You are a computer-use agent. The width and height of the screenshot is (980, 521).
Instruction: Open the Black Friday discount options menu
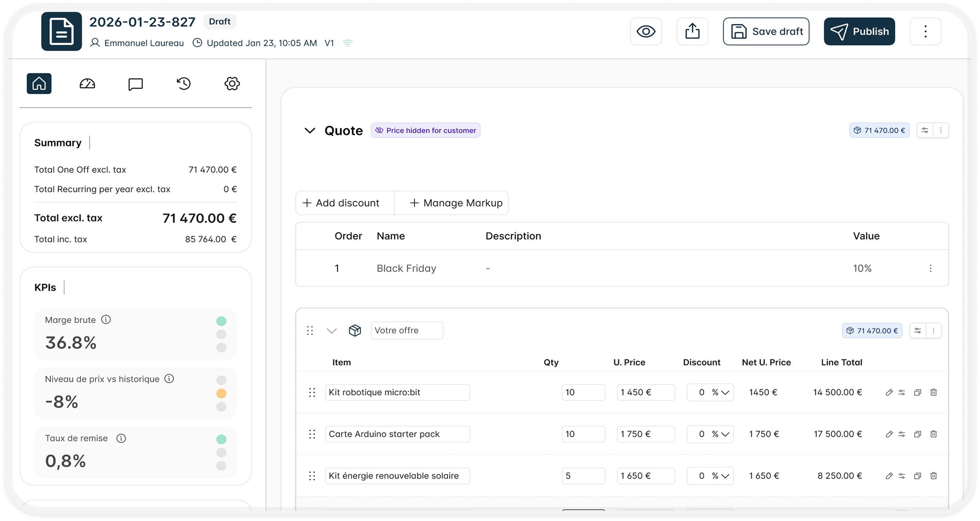tap(931, 268)
